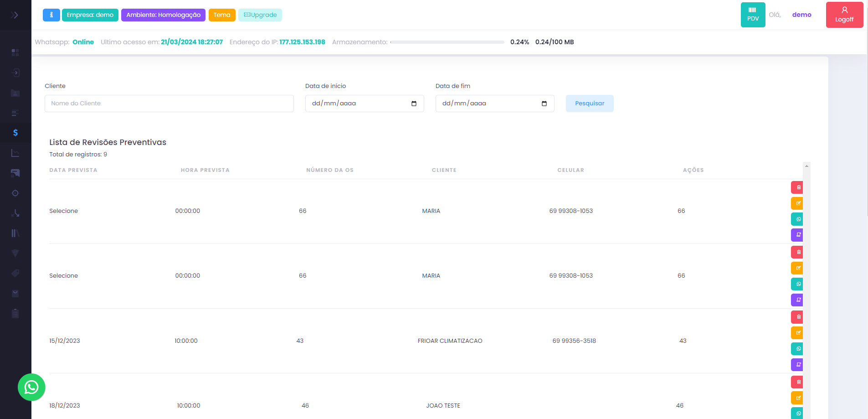Open purple receipt icon for FRIOAR CLIMATIZACAO
868x419 pixels.
(x=798, y=365)
